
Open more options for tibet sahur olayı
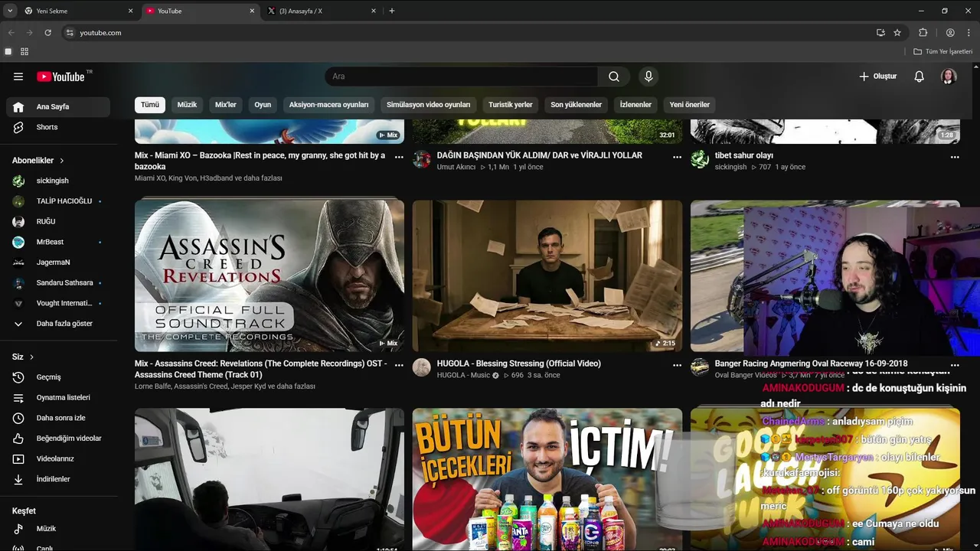[955, 157]
